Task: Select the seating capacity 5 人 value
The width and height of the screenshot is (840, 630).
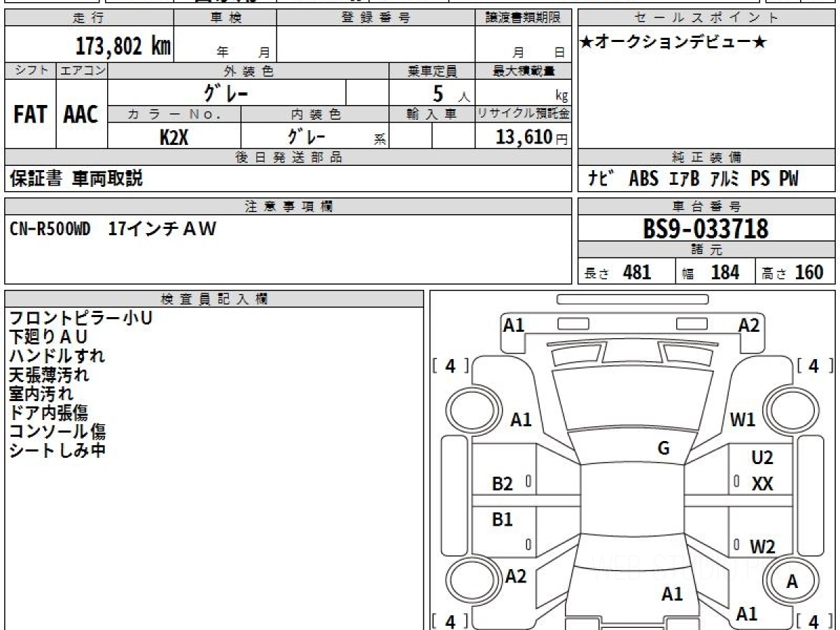Action: (x=451, y=93)
